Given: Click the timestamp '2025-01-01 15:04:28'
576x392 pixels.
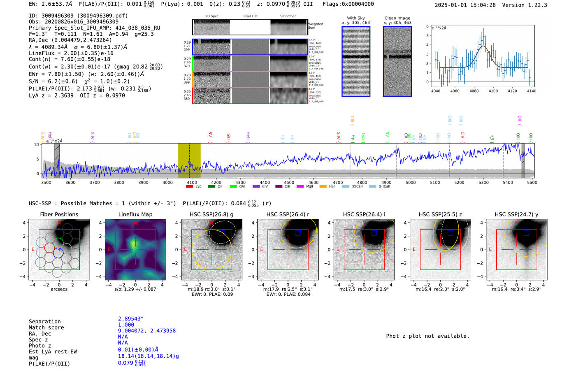Looking at the screenshot, I should (x=465, y=5).
